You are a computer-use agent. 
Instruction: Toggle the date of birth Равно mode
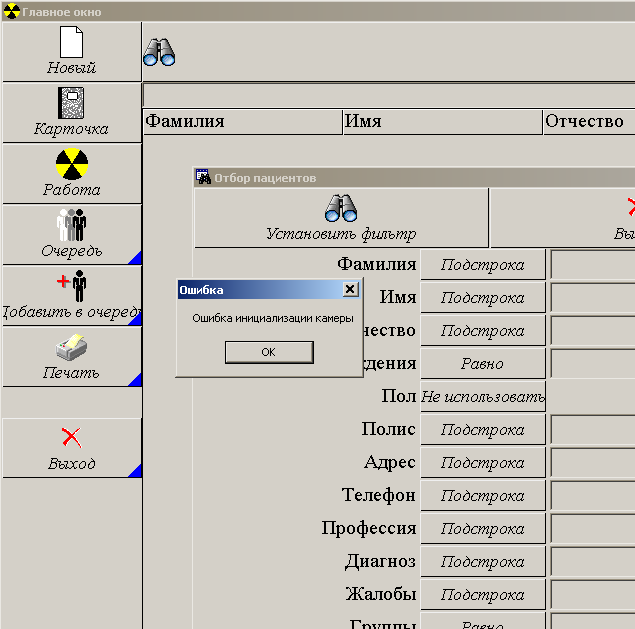point(483,364)
